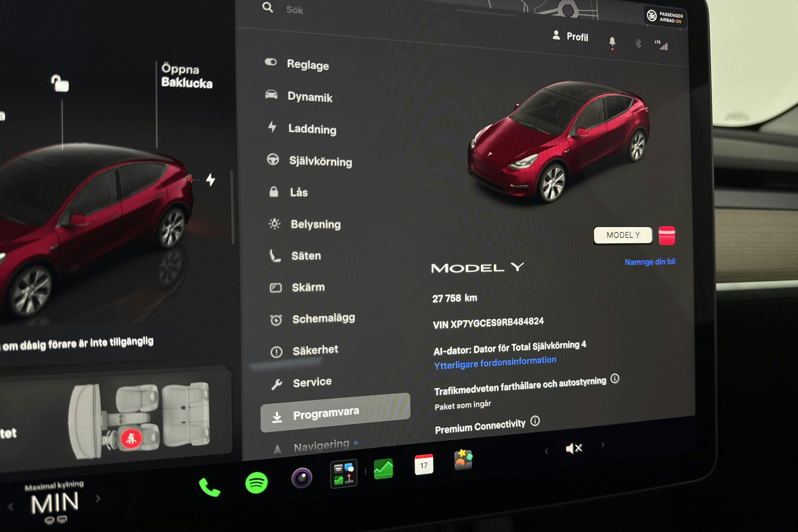
Task: Click the Namnge din bil link
Action: pos(650,262)
